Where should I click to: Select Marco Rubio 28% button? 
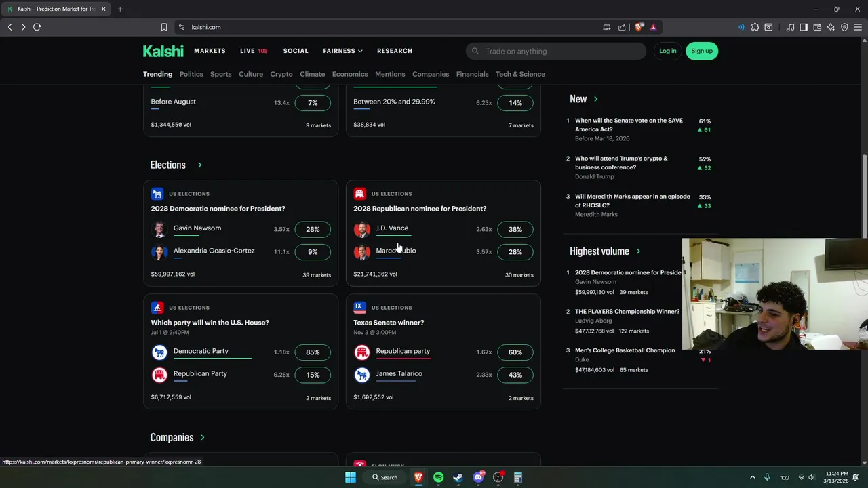point(515,251)
